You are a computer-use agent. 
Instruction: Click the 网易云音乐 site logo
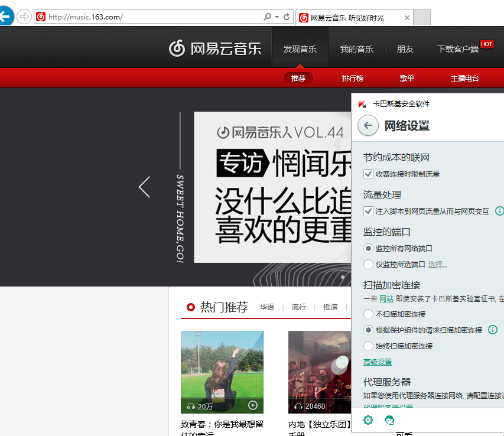pyautogui.click(x=215, y=48)
